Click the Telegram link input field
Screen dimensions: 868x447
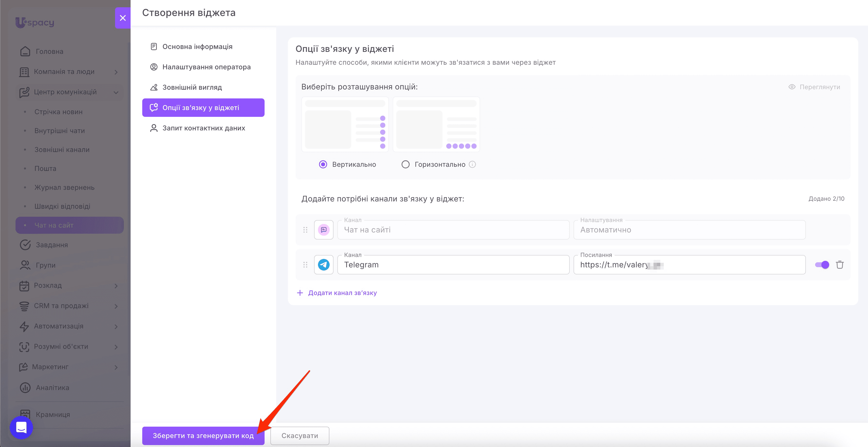point(689,265)
